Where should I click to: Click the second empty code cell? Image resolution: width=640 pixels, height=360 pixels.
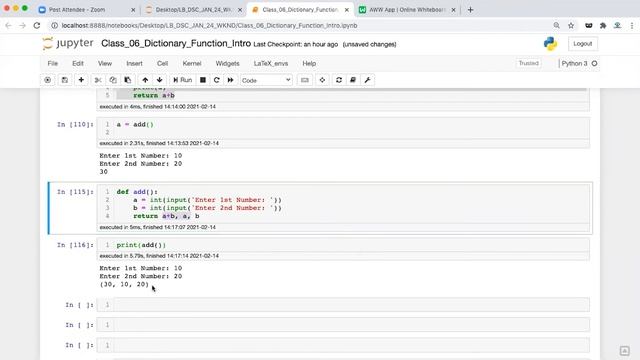pos(343,324)
